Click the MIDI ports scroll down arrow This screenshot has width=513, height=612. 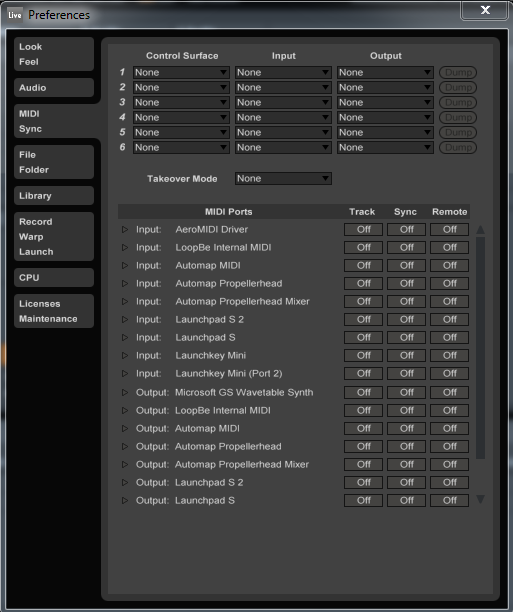tap(481, 499)
